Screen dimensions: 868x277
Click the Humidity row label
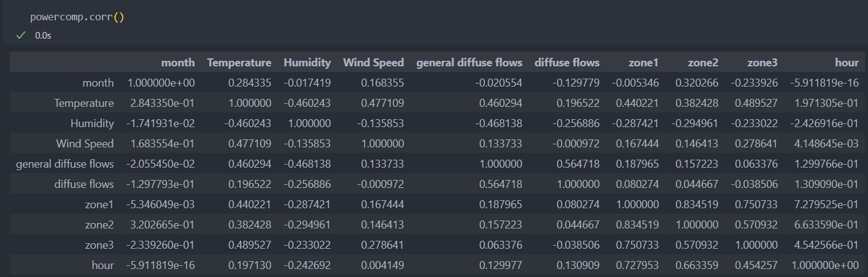92,123
